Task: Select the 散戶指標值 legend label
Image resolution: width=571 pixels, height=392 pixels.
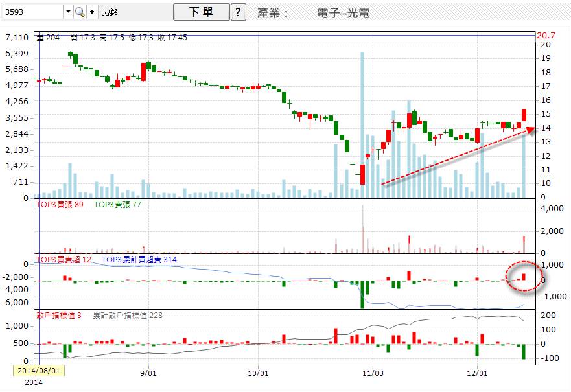Action: (58, 315)
